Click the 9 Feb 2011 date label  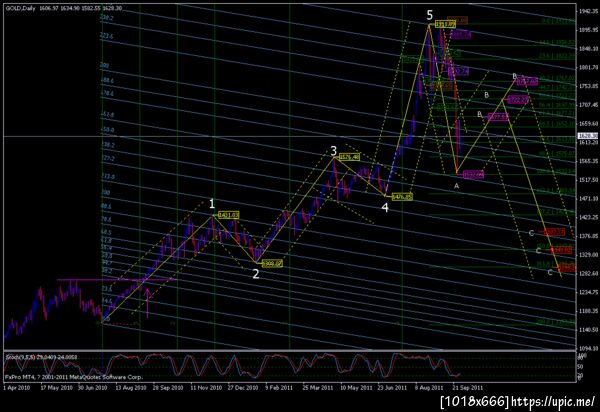pos(279,388)
